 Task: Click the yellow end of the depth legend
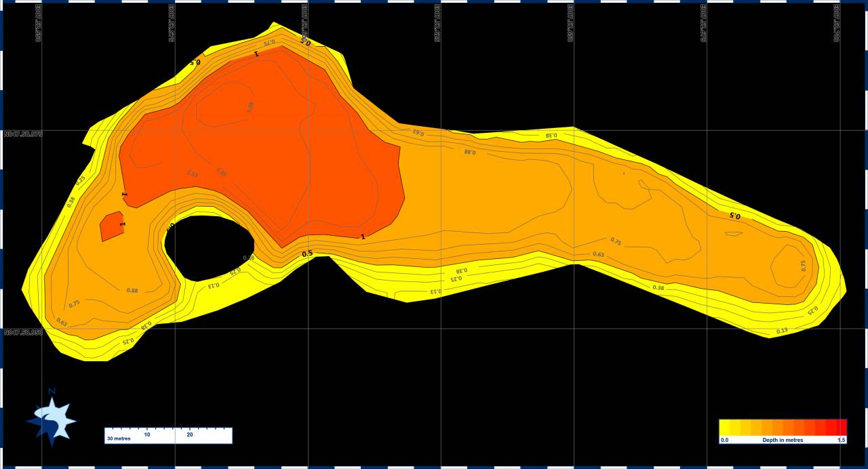(725, 427)
